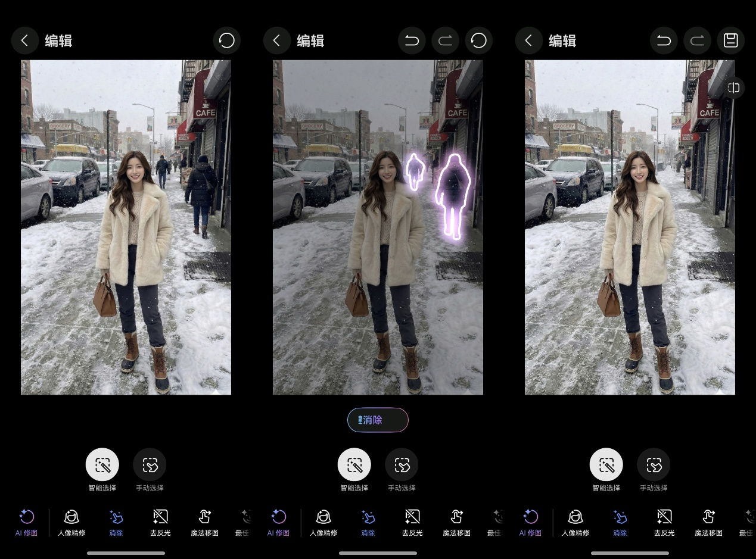Tap the circular reset icon in the left screen
Screen dimensions: 756x559
[x=226, y=40]
